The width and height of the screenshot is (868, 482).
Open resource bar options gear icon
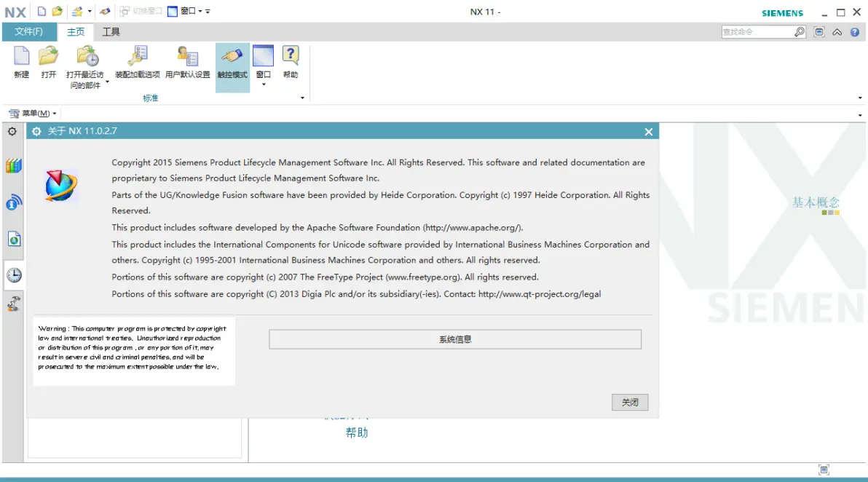[12, 132]
